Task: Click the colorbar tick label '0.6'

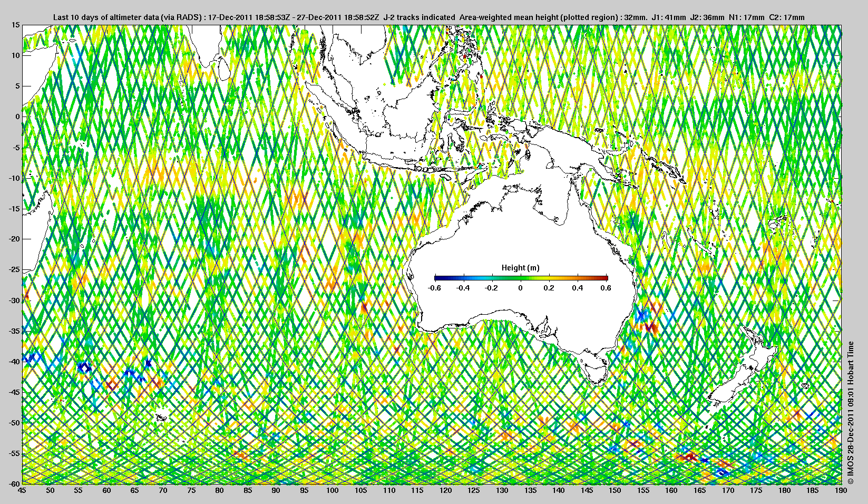Action: coord(606,288)
